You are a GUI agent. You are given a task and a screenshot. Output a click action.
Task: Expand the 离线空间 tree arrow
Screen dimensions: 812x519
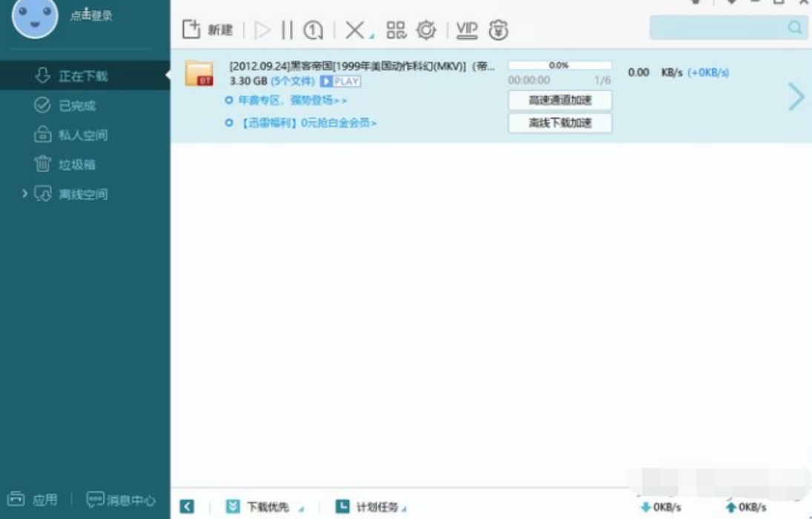[24, 194]
